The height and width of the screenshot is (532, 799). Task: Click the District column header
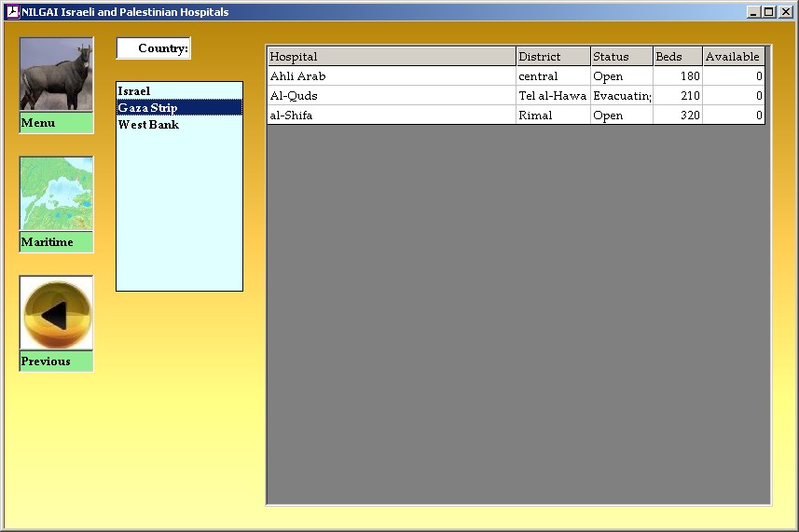(552, 57)
